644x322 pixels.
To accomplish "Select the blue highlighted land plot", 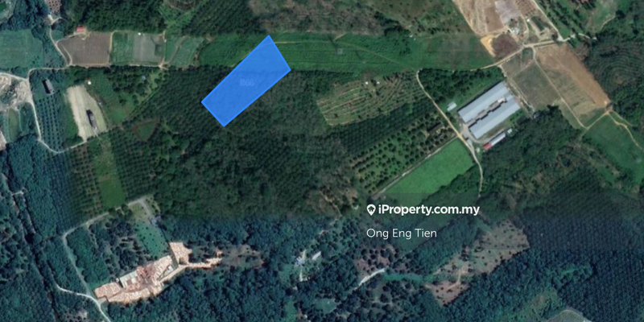I will pos(246,81).
